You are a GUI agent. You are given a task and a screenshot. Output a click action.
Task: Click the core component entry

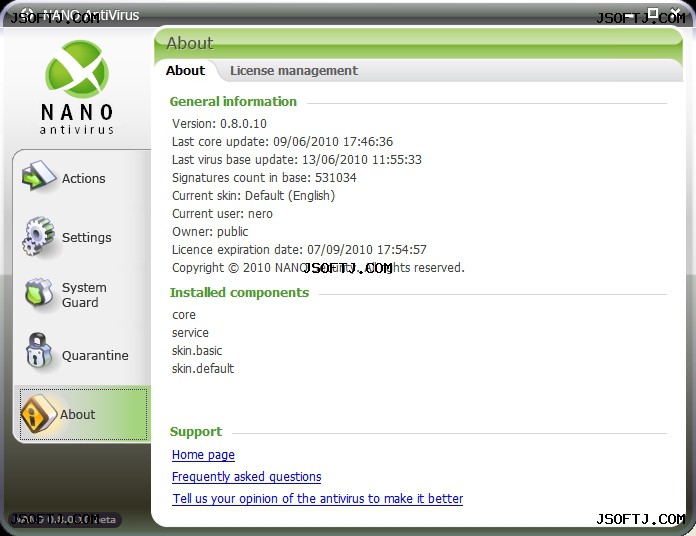pyautogui.click(x=184, y=315)
